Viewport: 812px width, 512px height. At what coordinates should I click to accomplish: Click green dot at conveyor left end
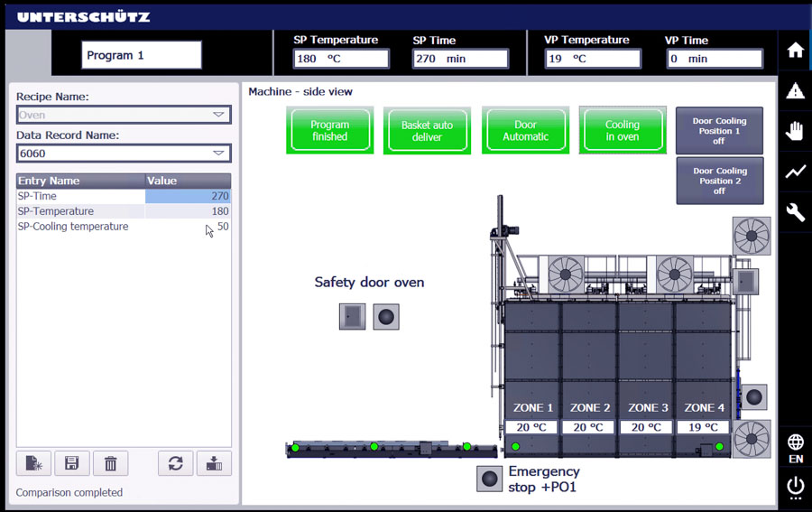[x=295, y=447]
